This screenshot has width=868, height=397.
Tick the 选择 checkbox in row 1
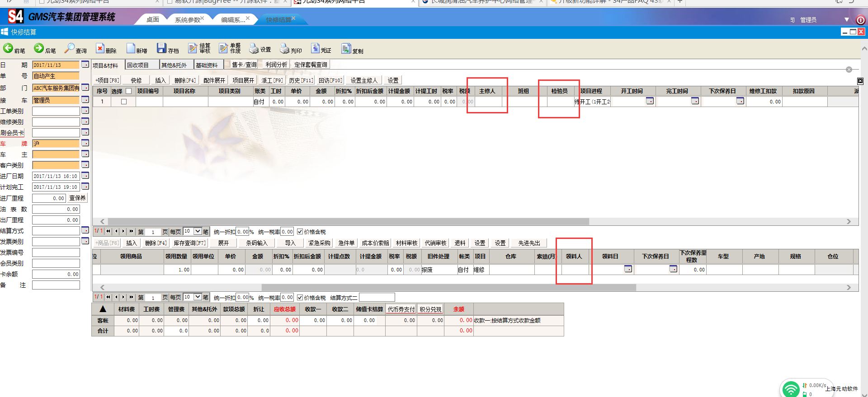click(x=124, y=102)
